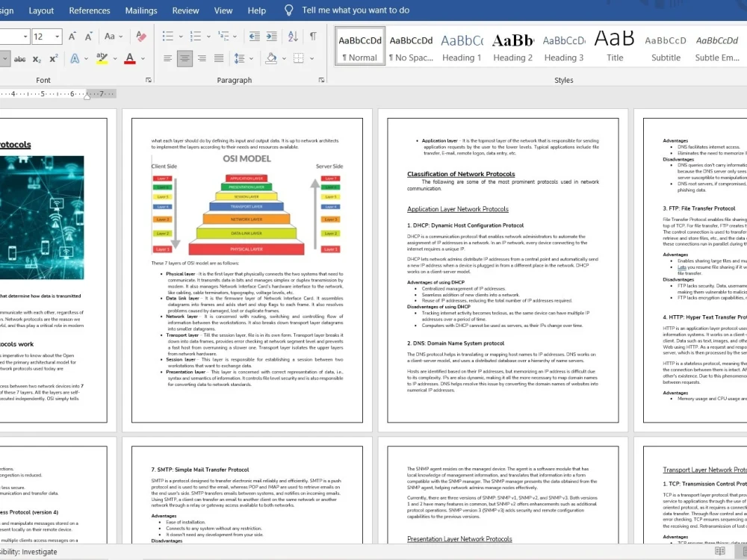Sort text with the A-Z icon
The width and height of the screenshot is (747, 560).
293,36
